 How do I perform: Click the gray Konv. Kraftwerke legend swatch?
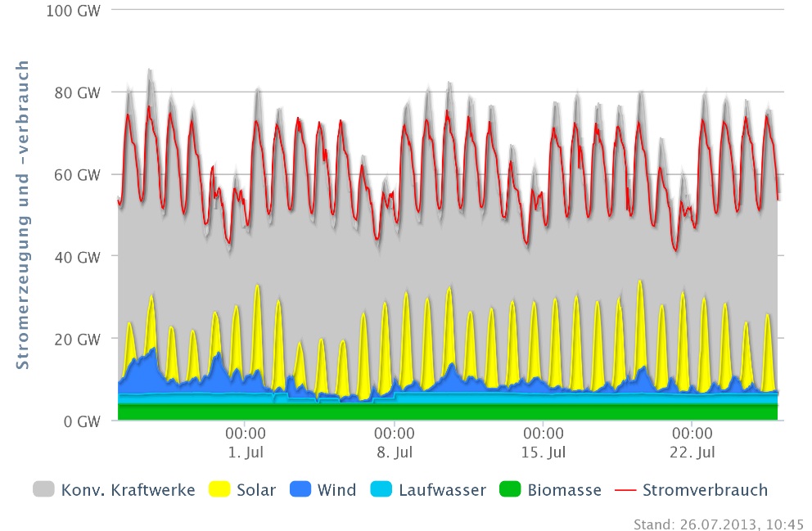click(x=44, y=490)
